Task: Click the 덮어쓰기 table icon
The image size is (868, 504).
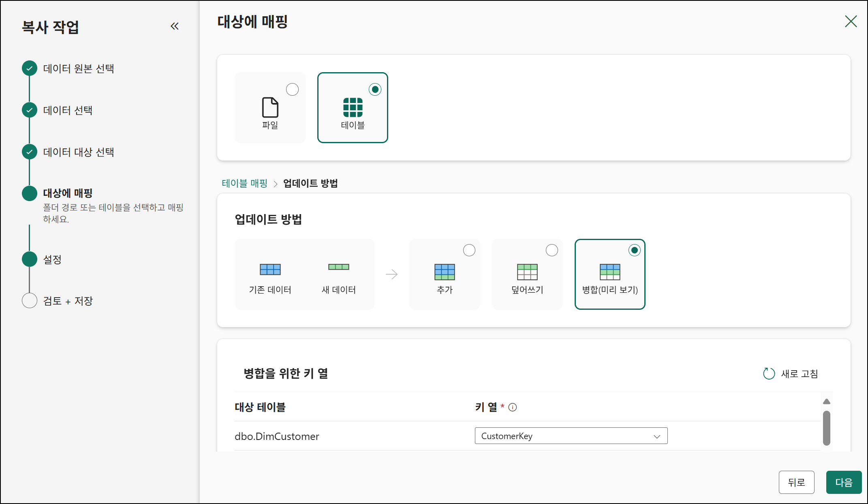Action: tap(527, 272)
